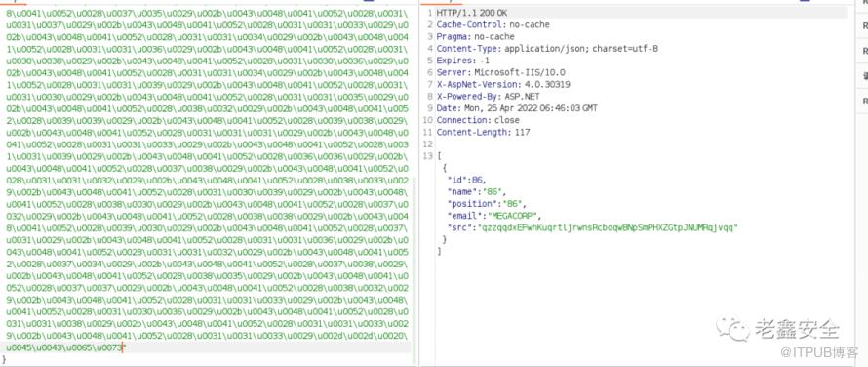Select the 'Server: Microsoft-IIS/10.0' header

pyautogui.click(x=500, y=72)
